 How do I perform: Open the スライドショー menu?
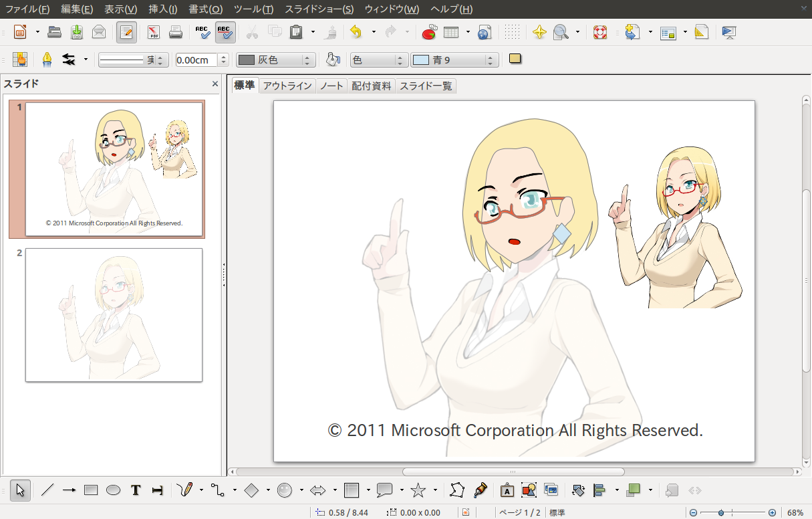click(x=319, y=9)
